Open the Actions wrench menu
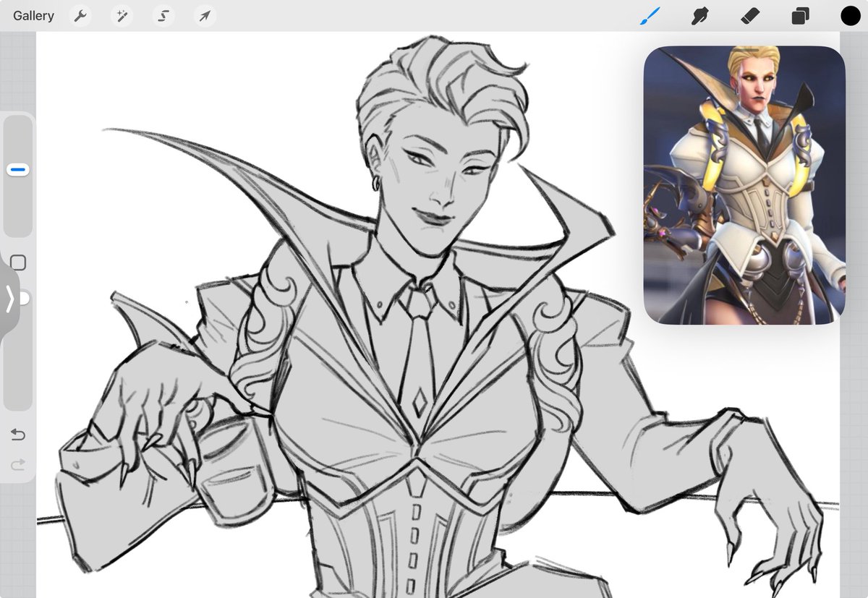868x598 pixels. (x=80, y=16)
